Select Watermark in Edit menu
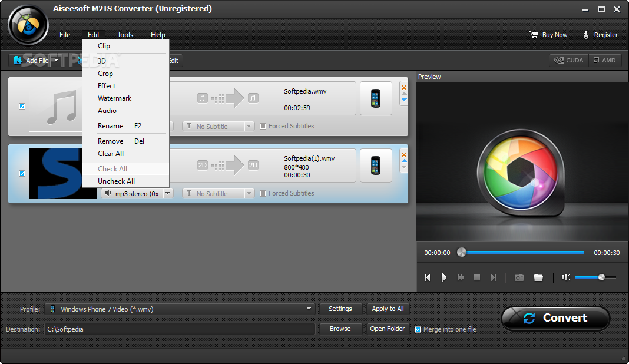Screen dimensions: 629x364 click(x=125, y=98)
